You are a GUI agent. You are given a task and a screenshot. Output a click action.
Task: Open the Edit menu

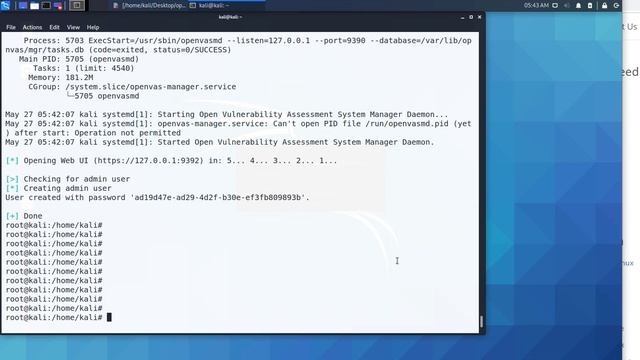point(54,27)
